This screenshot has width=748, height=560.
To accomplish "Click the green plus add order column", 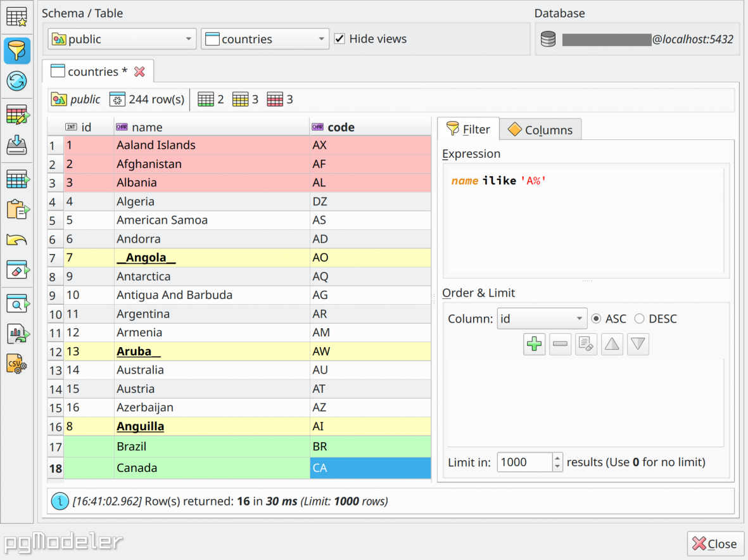I will [x=535, y=344].
